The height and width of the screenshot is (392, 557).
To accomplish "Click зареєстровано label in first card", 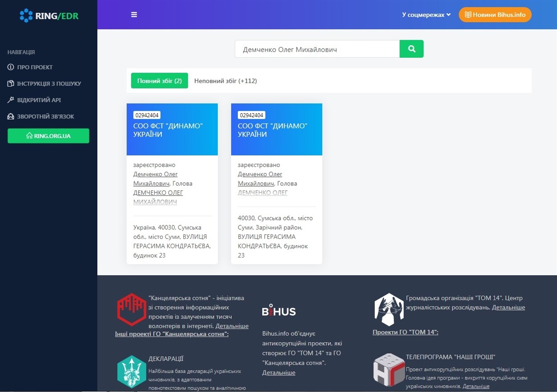I will (x=154, y=165).
